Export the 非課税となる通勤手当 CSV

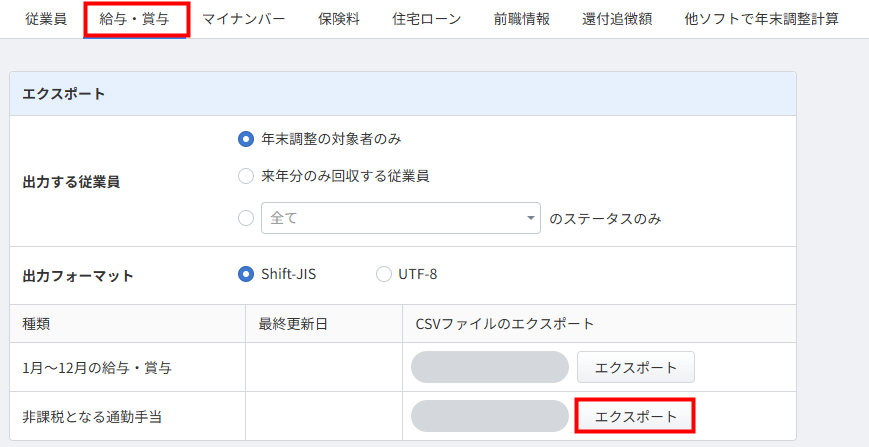tap(635, 416)
